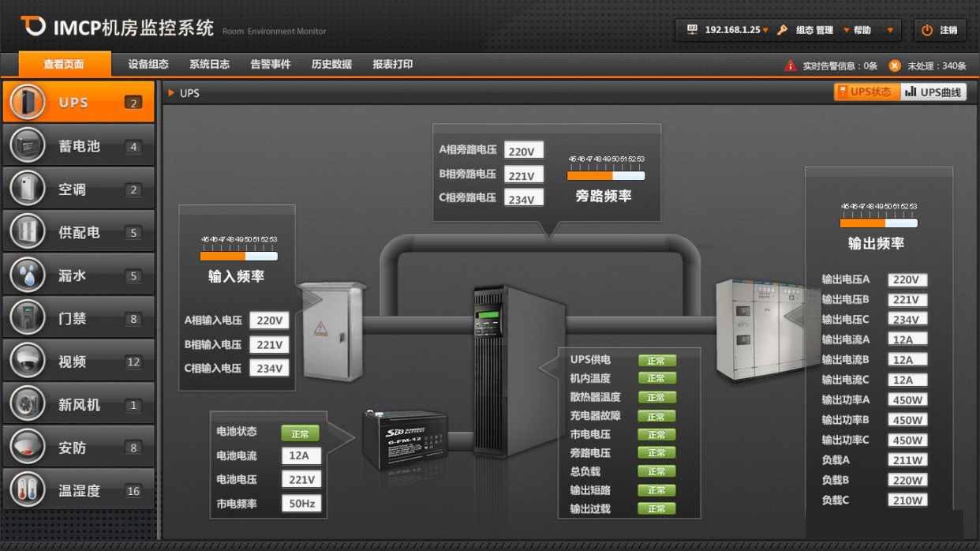Click the 温湿度 thermometer icon

28,490
